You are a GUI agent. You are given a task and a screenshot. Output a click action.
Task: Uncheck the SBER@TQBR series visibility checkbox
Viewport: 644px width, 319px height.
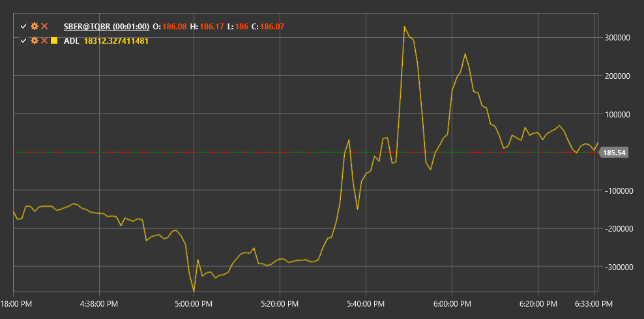click(x=23, y=27)
